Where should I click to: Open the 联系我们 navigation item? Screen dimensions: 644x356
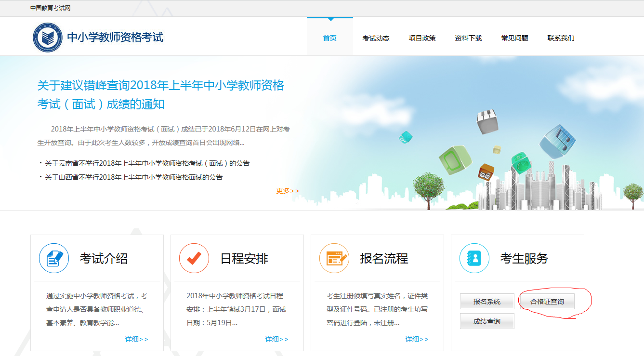pyautogui.click(x=561, y=38)
